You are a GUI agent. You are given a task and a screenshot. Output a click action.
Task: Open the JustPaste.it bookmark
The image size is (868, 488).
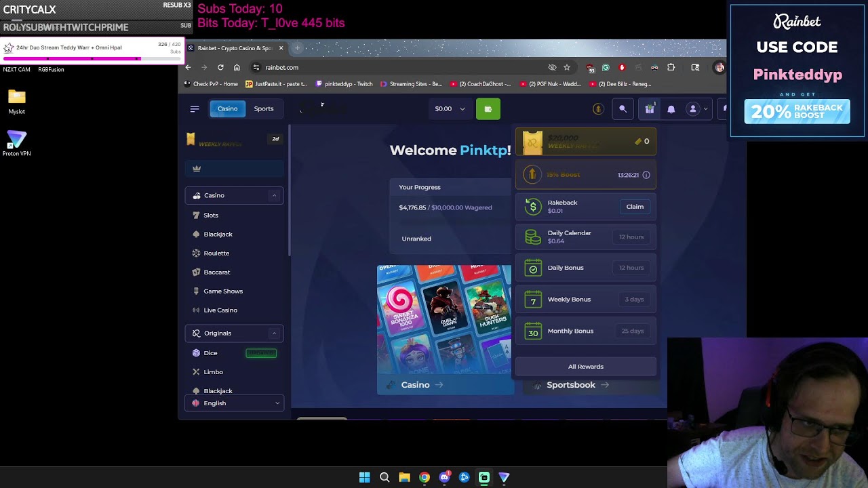pyautogui.click(x=276, y=84)
